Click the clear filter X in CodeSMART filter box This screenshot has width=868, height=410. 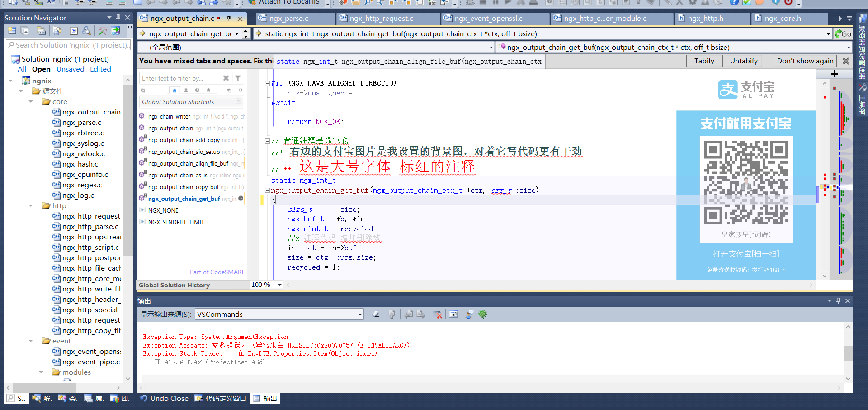(x=226, y=78)
